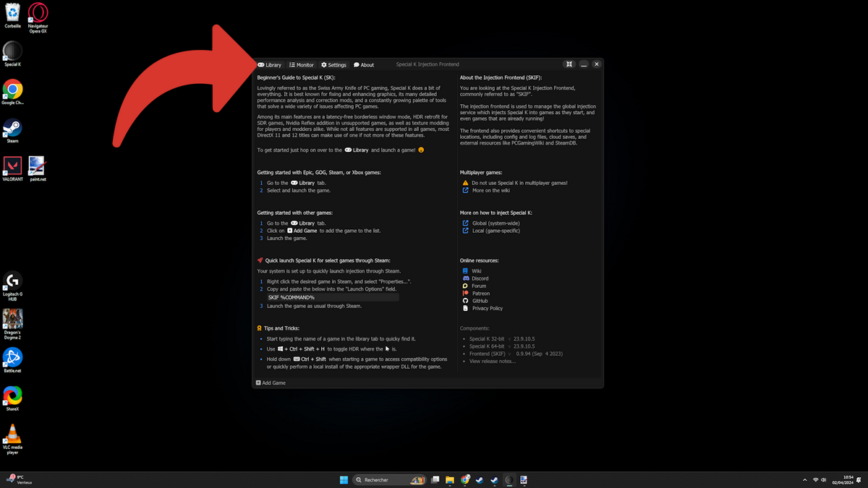Open the Library tab
The image size is (868, 488).
coord(270,65)
